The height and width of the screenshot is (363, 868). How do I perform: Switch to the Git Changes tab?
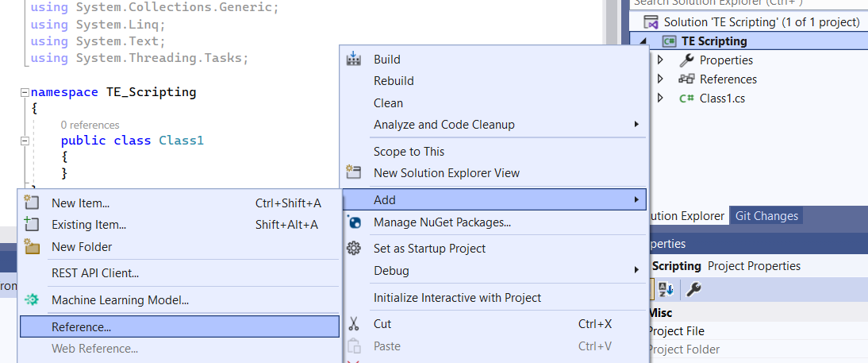(x=766, y=215)
